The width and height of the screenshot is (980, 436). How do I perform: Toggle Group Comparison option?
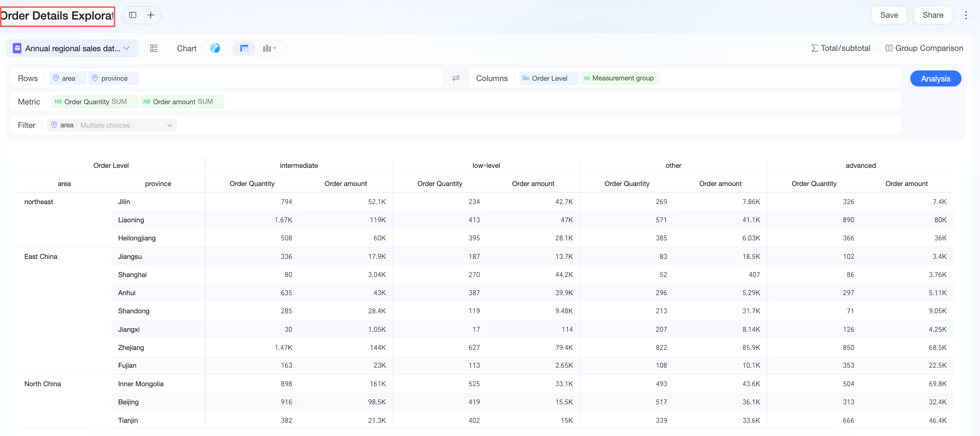pos(924,48)
